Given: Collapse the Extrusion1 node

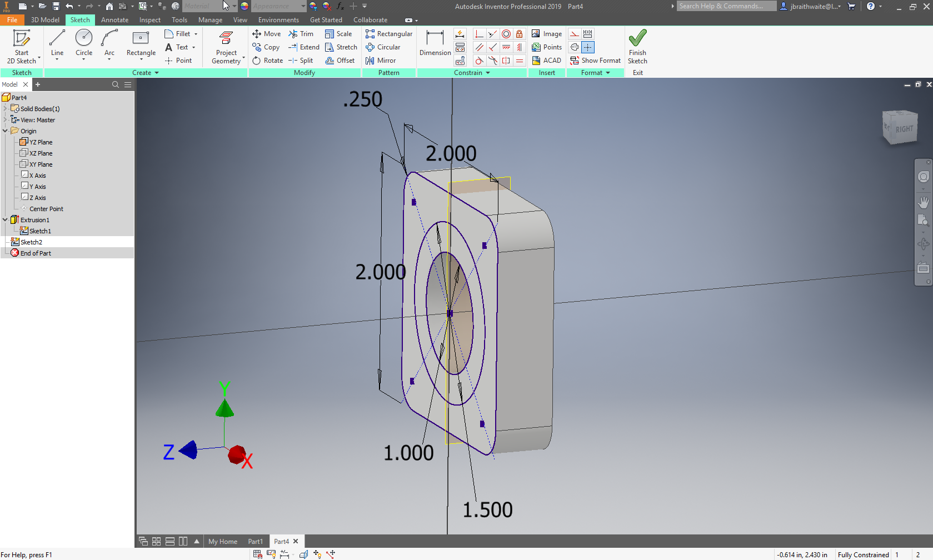Looking at the screenshot, I should (6, 220).
